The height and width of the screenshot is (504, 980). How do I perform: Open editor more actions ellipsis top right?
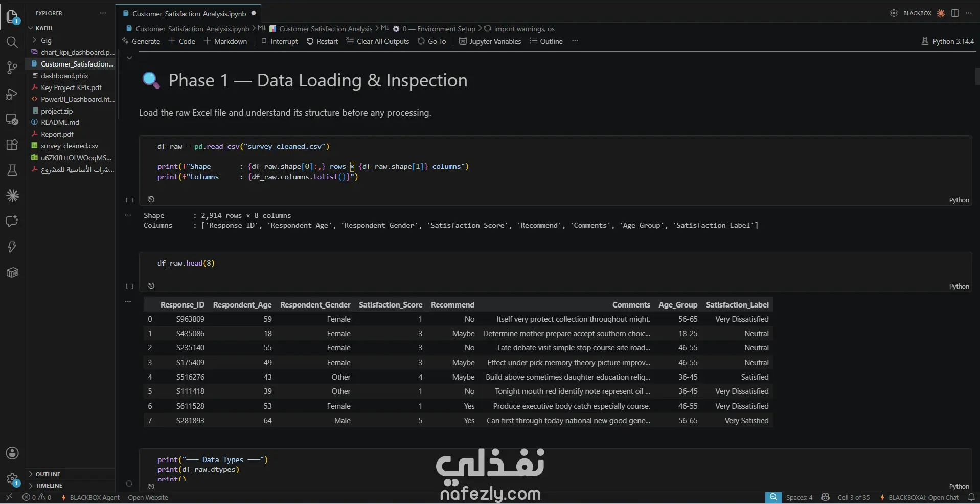click(x=969, y=13)
